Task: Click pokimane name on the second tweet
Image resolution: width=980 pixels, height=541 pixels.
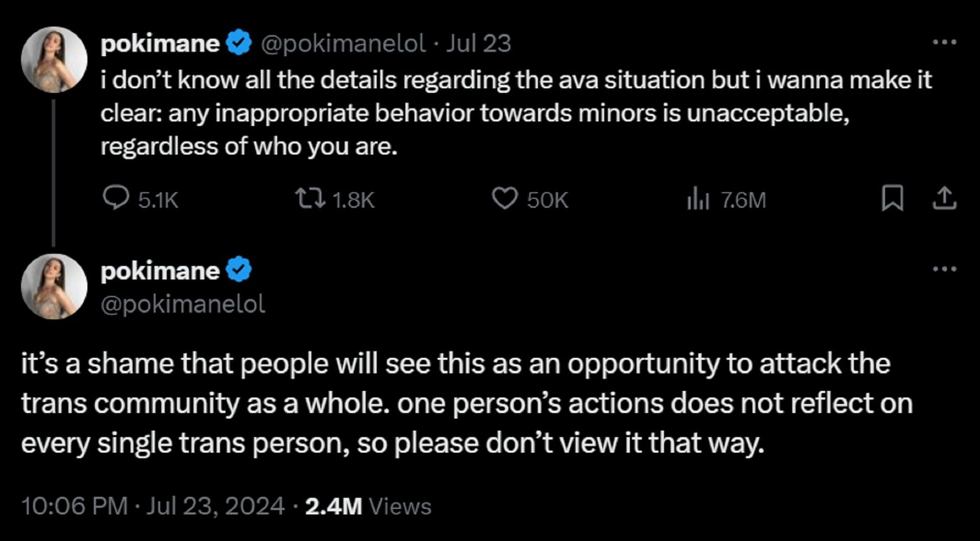Action: coord(160,270)
